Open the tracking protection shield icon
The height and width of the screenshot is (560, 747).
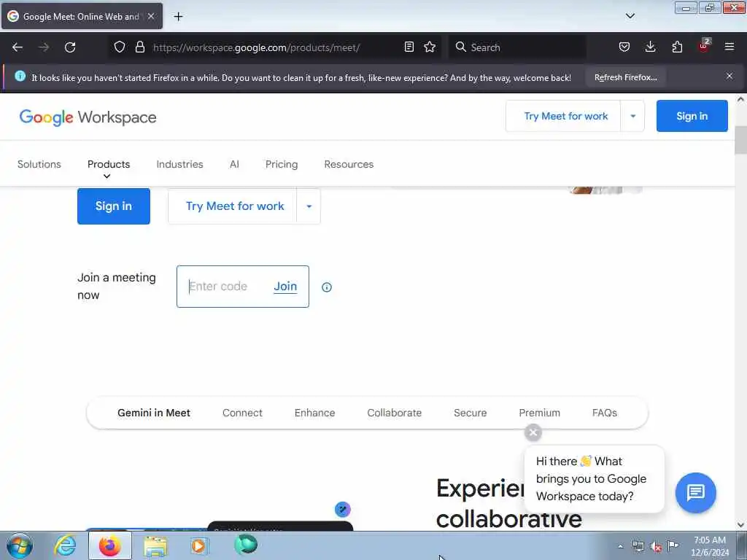tap(120, 47)
